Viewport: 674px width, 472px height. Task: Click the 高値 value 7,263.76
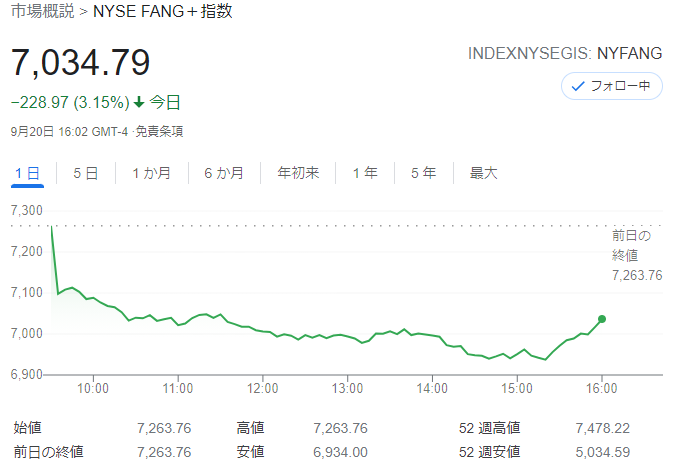(340, 428)
